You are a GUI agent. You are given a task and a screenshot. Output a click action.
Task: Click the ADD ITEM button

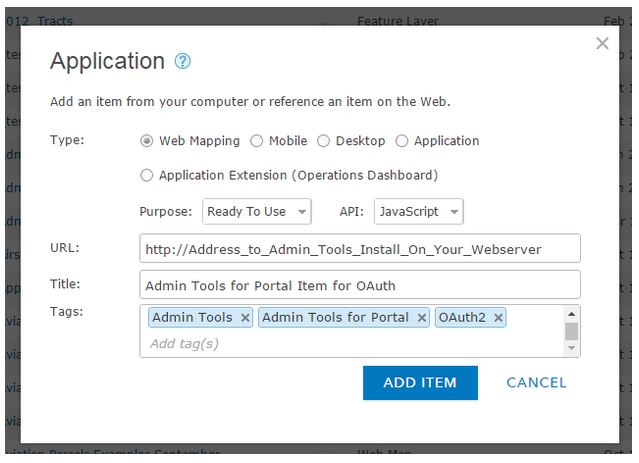click(420, 382)
